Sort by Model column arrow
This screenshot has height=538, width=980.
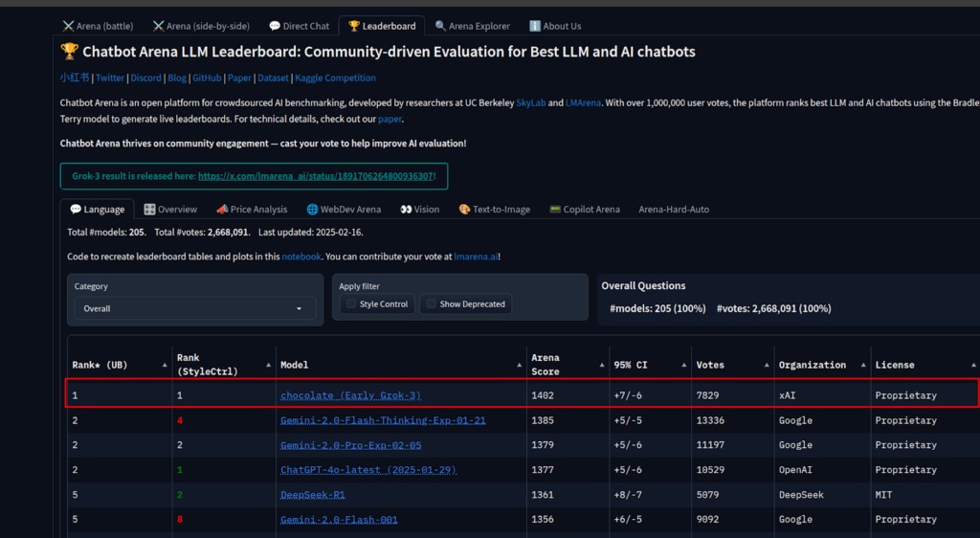[x=519, y=365]
